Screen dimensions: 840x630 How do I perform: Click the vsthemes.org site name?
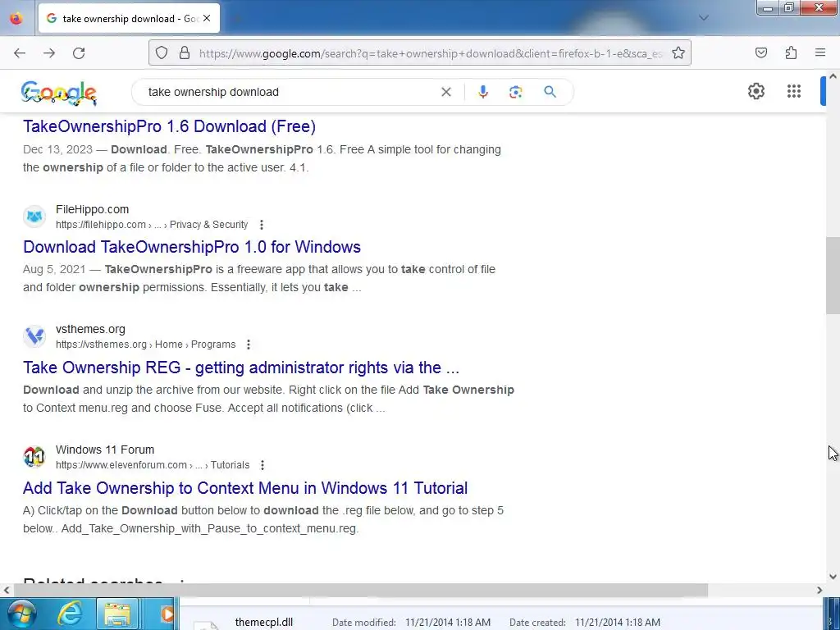(90, 330)
